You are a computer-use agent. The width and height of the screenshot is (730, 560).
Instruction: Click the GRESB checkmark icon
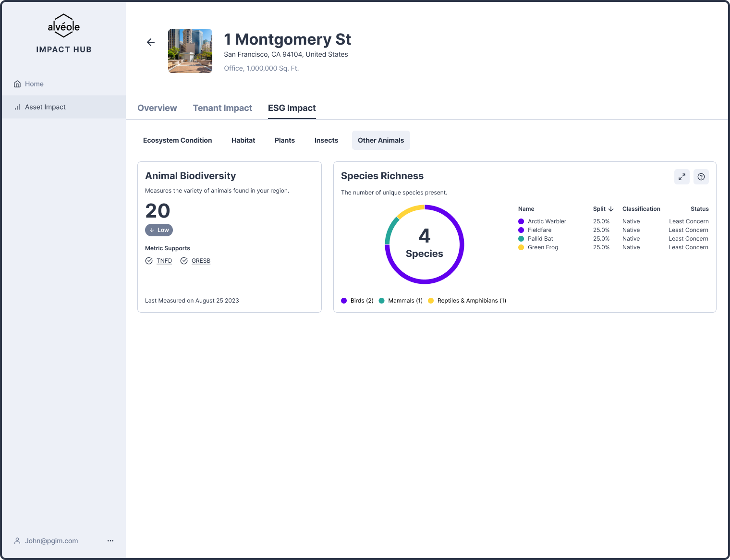[x=184, y=261]
